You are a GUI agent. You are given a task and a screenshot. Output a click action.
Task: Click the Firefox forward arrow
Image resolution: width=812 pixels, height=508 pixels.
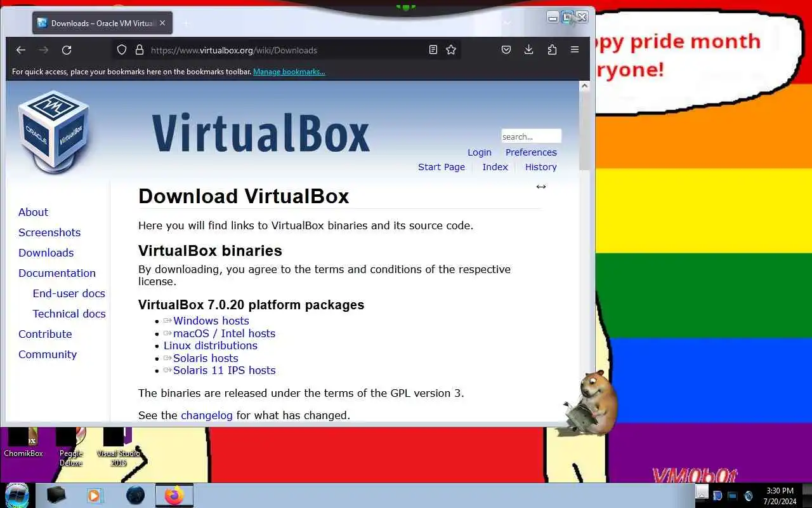pyautogui.click(x=44, y=50)
